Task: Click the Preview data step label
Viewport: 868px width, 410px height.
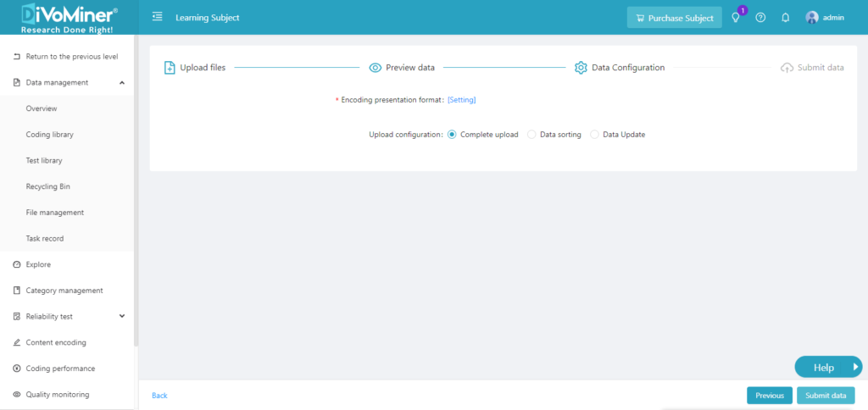Action: pos(410,68)
